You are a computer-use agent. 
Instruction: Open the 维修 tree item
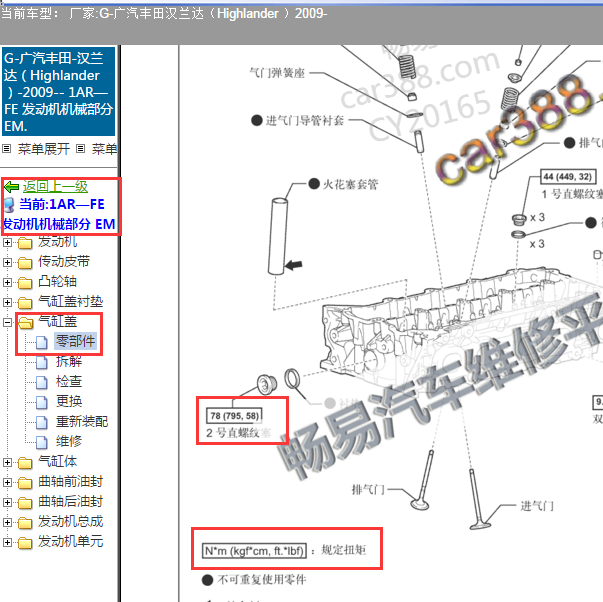coord(69,441)
